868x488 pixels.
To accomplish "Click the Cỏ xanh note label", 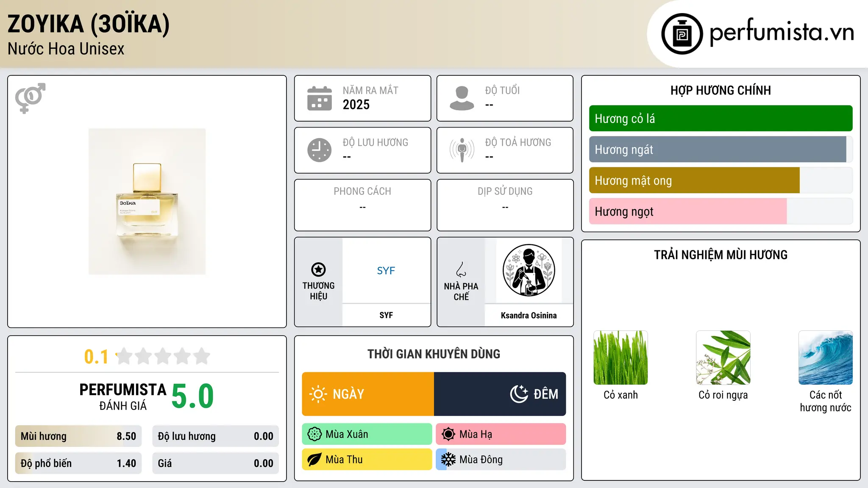I will pos(620,395).
